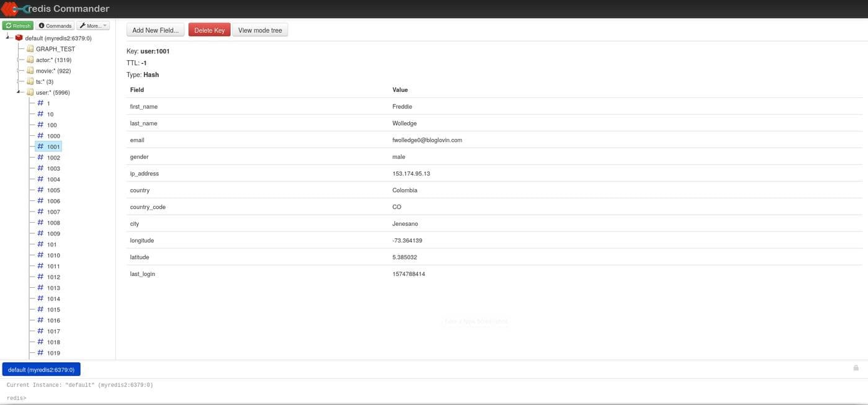
Task: Click the Redis Commander logo icon
Action: (15, 9)
